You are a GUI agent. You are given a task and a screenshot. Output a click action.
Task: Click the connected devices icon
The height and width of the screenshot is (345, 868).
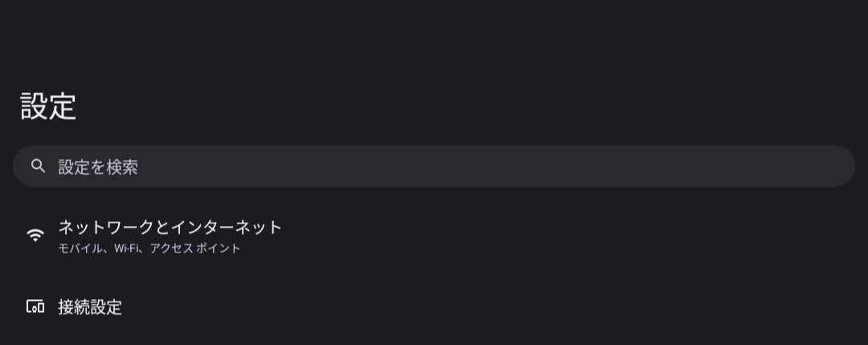click(x=35, y=306)
